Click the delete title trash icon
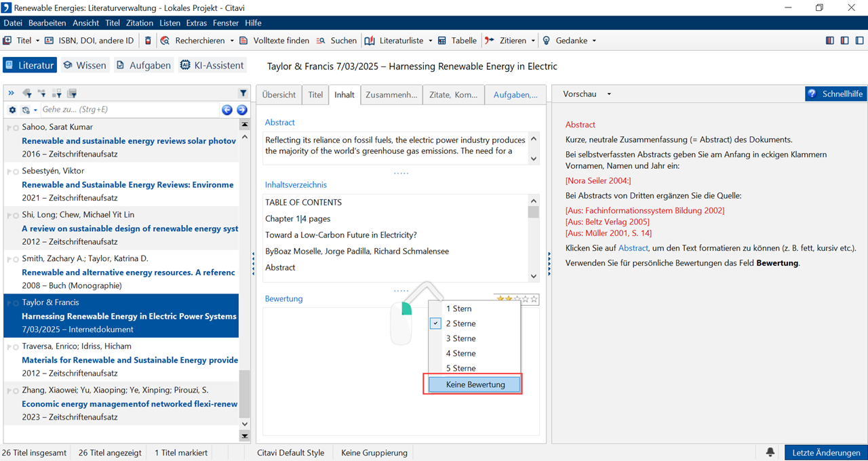868x461 pixels. pyautogui.click(x=149, y=41)
